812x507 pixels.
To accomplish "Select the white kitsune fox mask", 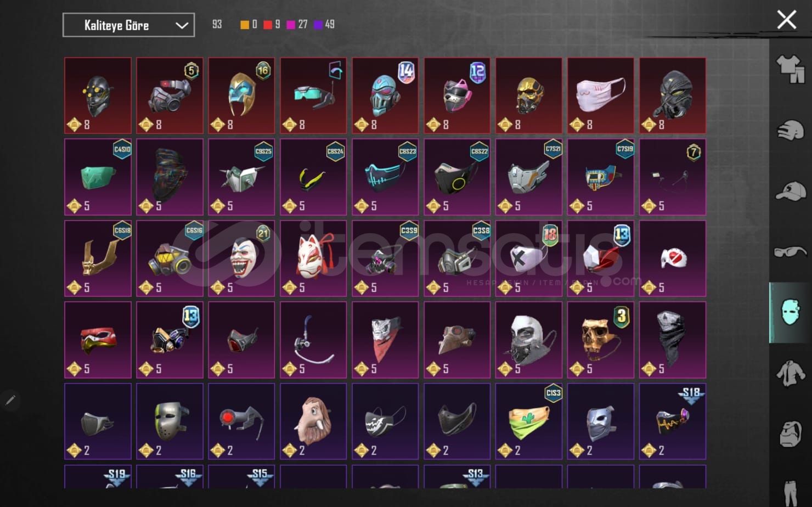I will 313,258.
